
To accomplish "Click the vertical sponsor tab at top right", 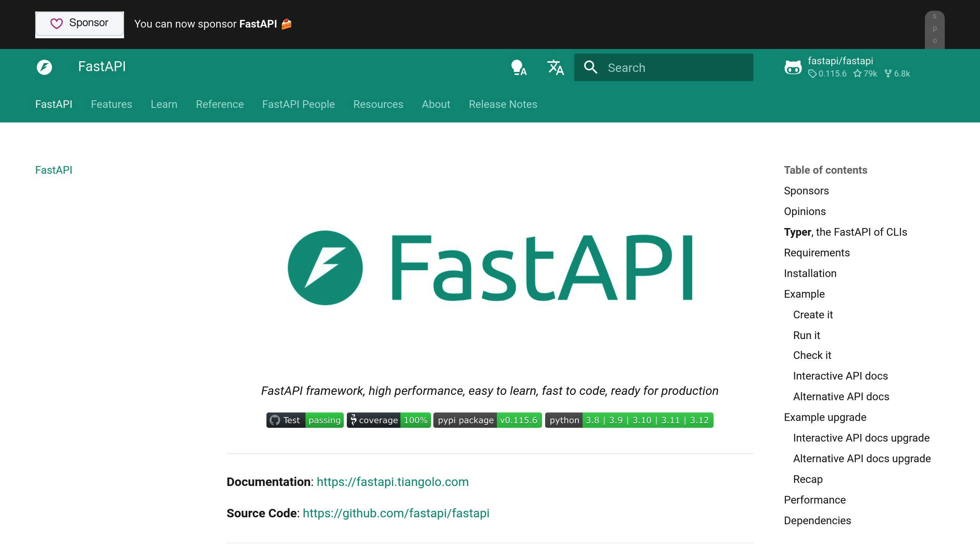I will tap(935, 30).
